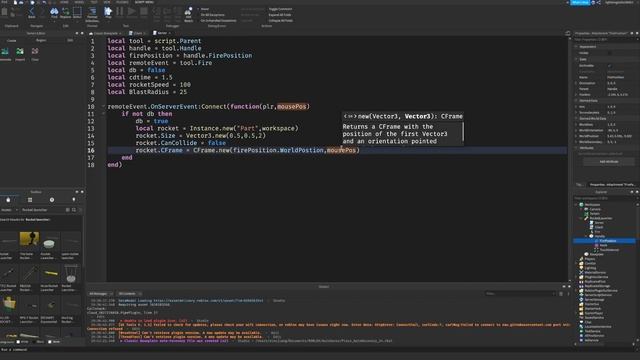
Task: Select ReplicatedStorage in Explorer
Action: click(595, 286)
